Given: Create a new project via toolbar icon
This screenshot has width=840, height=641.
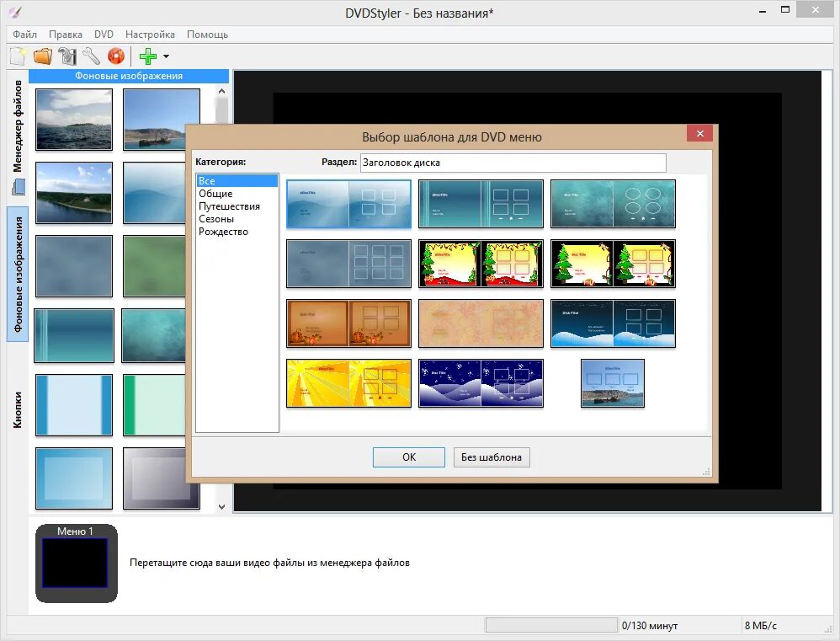Looking at the screenshot, I should pos(19,56).
